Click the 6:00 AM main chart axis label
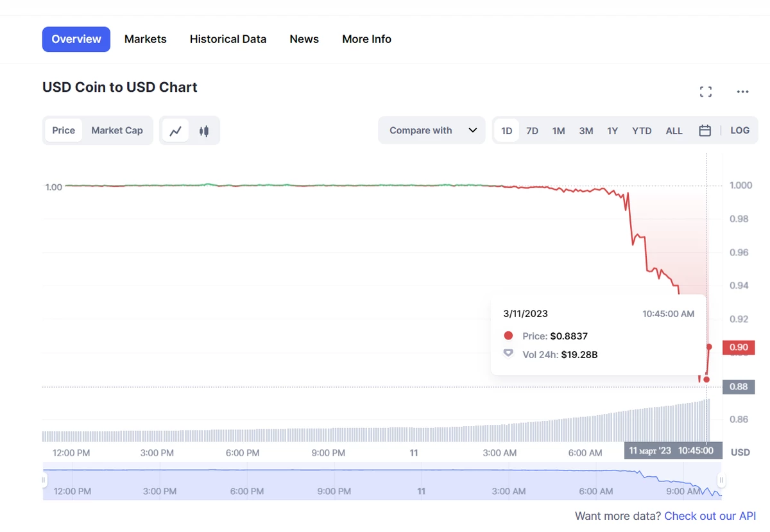Viewport: 770px width, 532px height. (x=585, y=452)
